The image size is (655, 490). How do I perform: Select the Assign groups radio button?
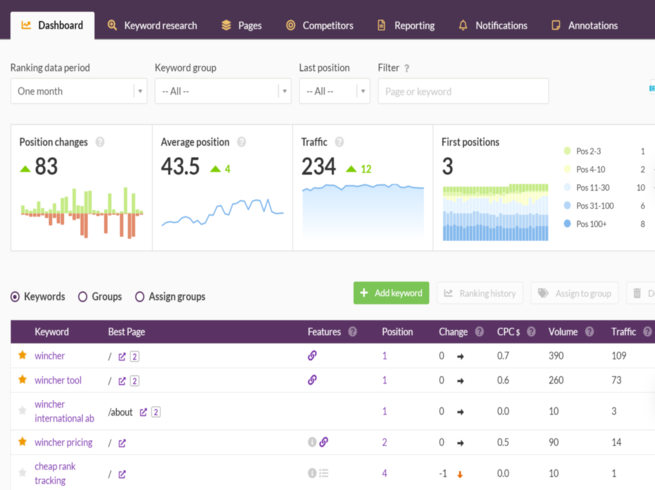(140, 297)
